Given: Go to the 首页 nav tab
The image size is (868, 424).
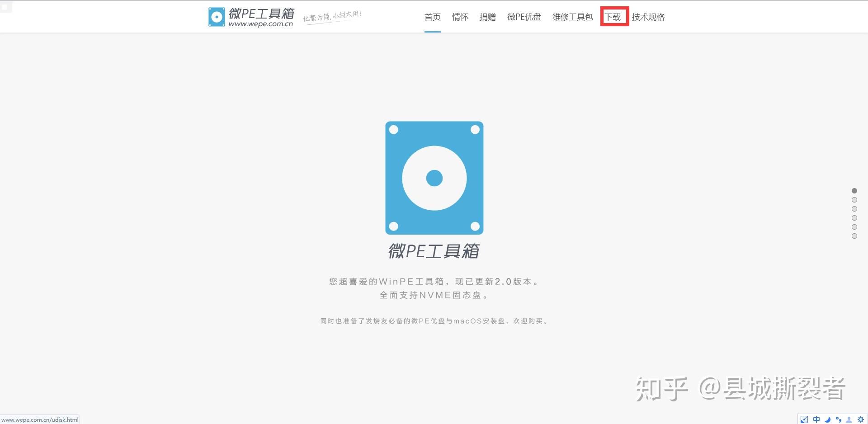Looking at the screenshot, I should pos(433,17).
